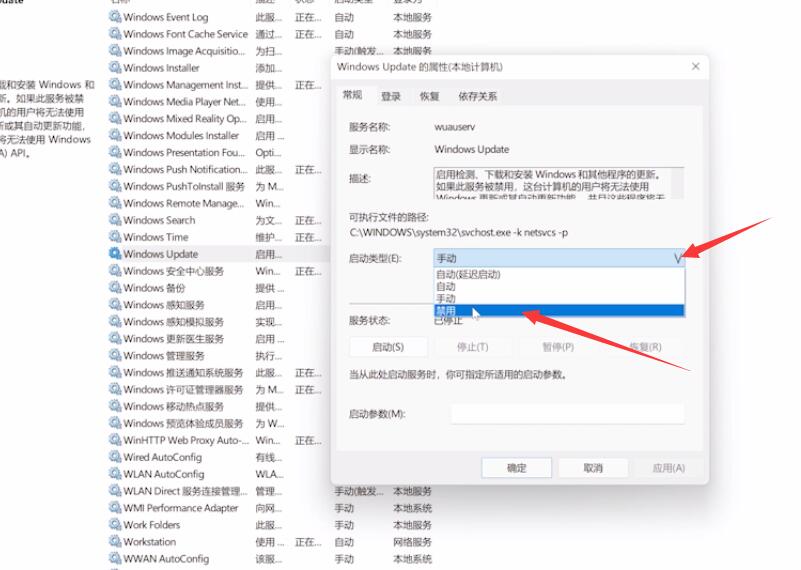Click the gear icon beside Windows Modules Installer
The height and width of the screenshot is (570, 801).
(x=115, y=135)
